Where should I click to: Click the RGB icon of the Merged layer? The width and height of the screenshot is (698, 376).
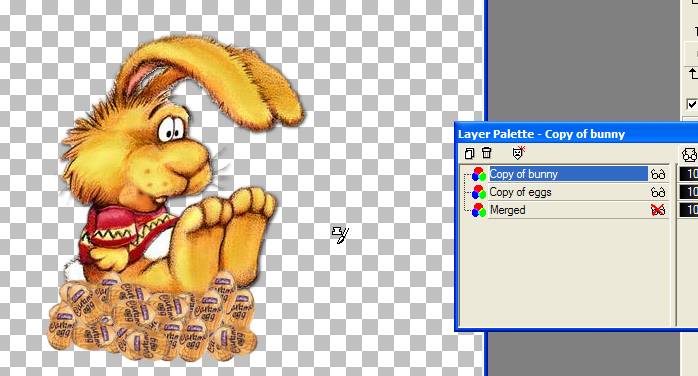tap(479, 210)
